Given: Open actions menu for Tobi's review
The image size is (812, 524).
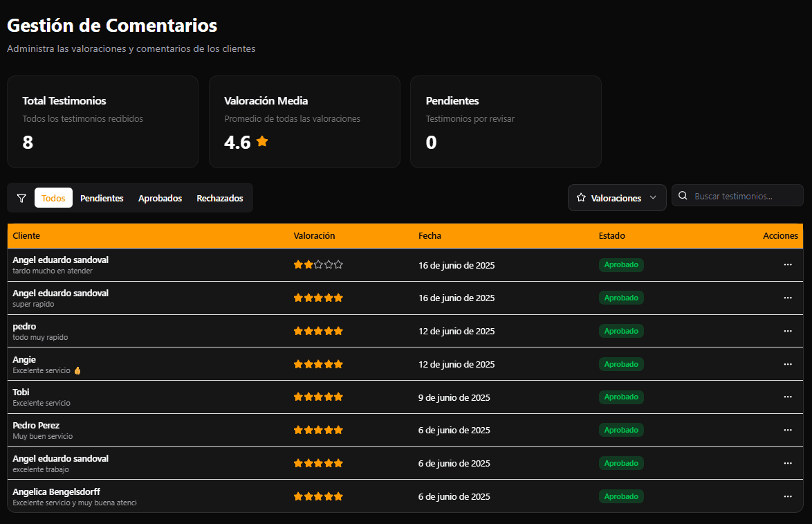Looking at the screenshot, I should 787,397.
